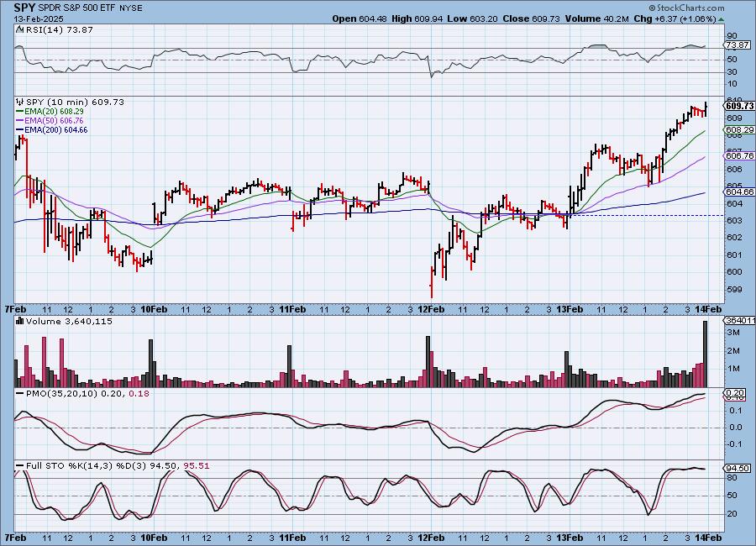Click the RSI(14) 73.87 indicator label
The width and height of the screenshot is (756, 546).
60,29
